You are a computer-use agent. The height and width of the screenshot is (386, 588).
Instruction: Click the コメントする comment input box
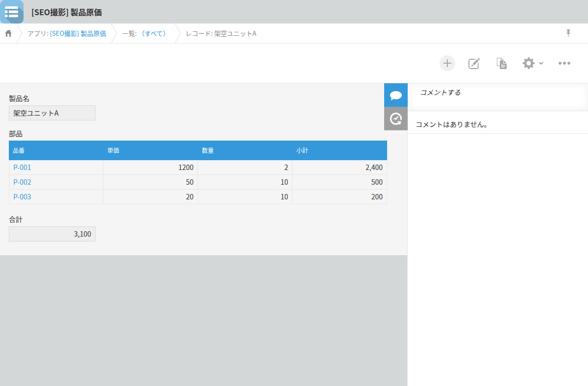498,97
